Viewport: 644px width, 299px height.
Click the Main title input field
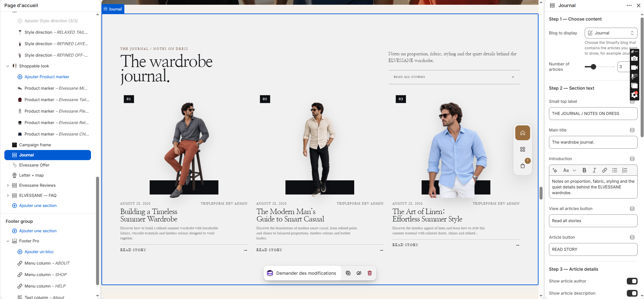593,142
